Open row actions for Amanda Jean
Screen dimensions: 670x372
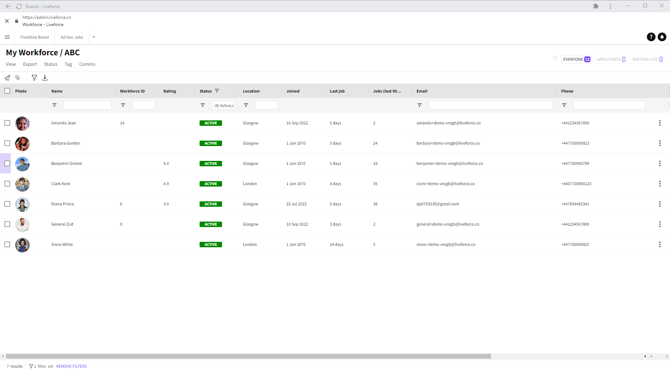click(660, 123)
